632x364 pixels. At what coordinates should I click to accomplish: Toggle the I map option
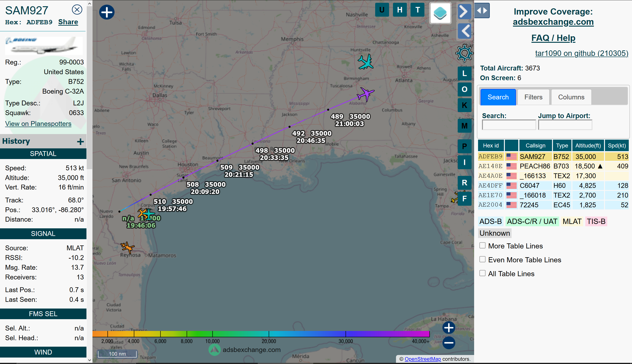464,162
